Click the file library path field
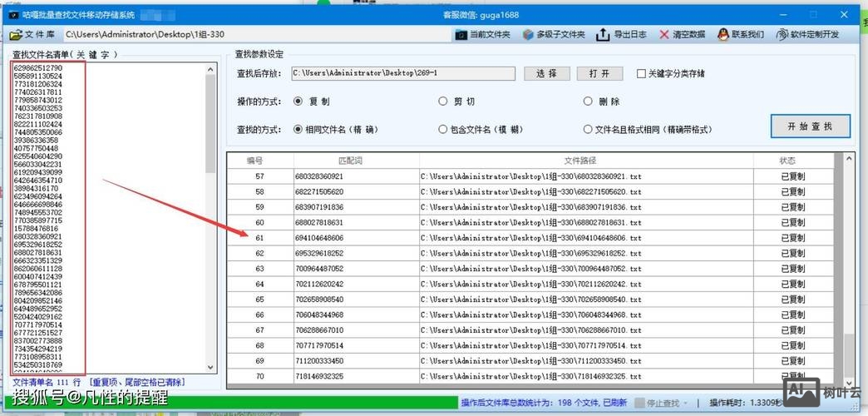Viewport: 868px width, 416px height. (256, 34)
